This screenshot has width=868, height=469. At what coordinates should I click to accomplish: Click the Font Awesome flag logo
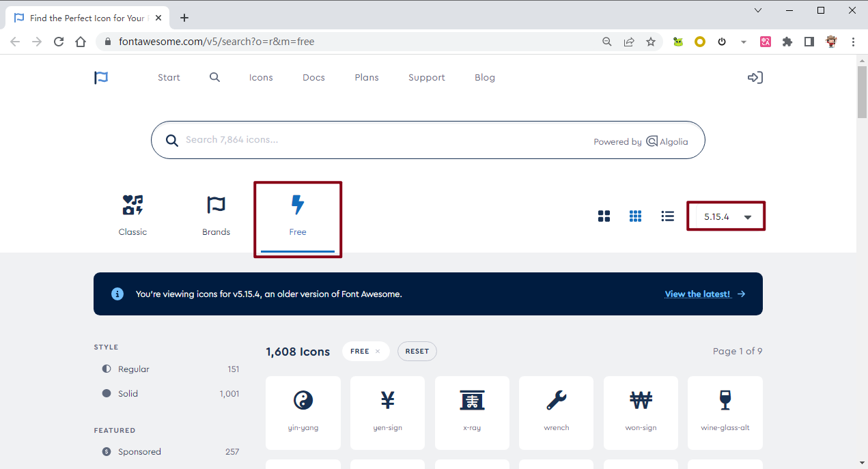pos(101,78)
